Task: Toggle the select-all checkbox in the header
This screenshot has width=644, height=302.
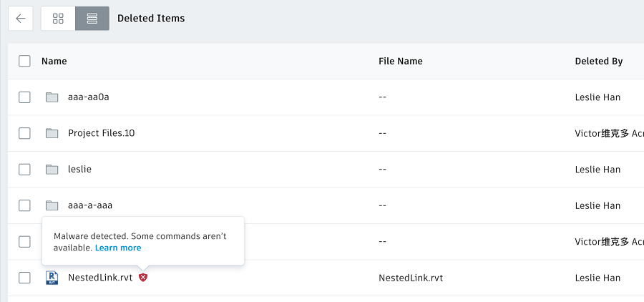Action: click(x=24, y=61)
